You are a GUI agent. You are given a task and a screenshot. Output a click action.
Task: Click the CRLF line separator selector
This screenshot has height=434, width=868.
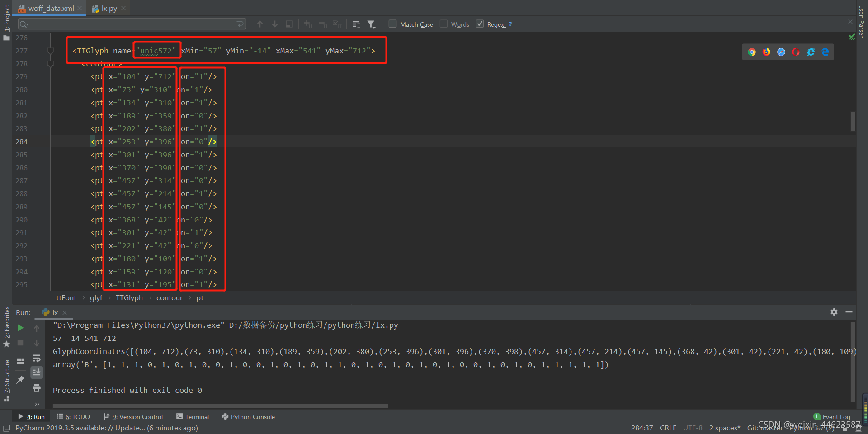coord(668,428)
